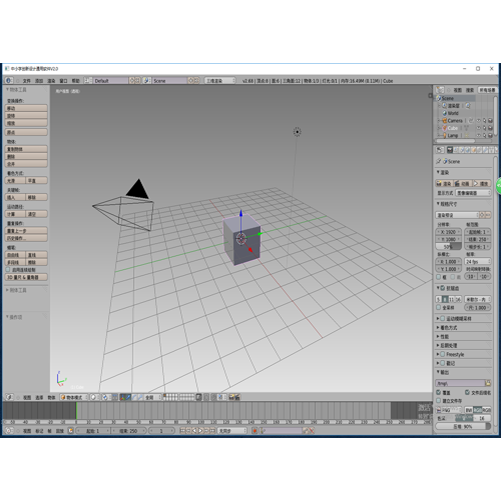Click the 复制物体 duplicate objects button
501x501 pixels.
click(x=26, y=149)
